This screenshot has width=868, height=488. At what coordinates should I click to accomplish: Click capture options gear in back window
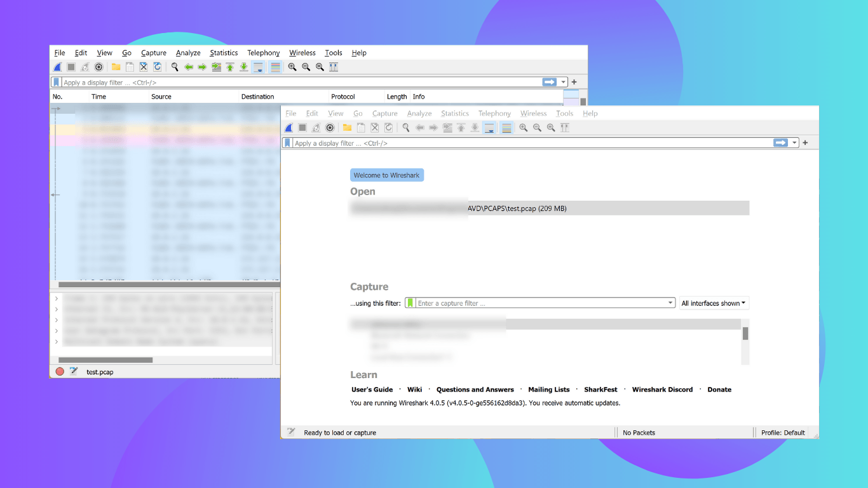tap(98, 67)
